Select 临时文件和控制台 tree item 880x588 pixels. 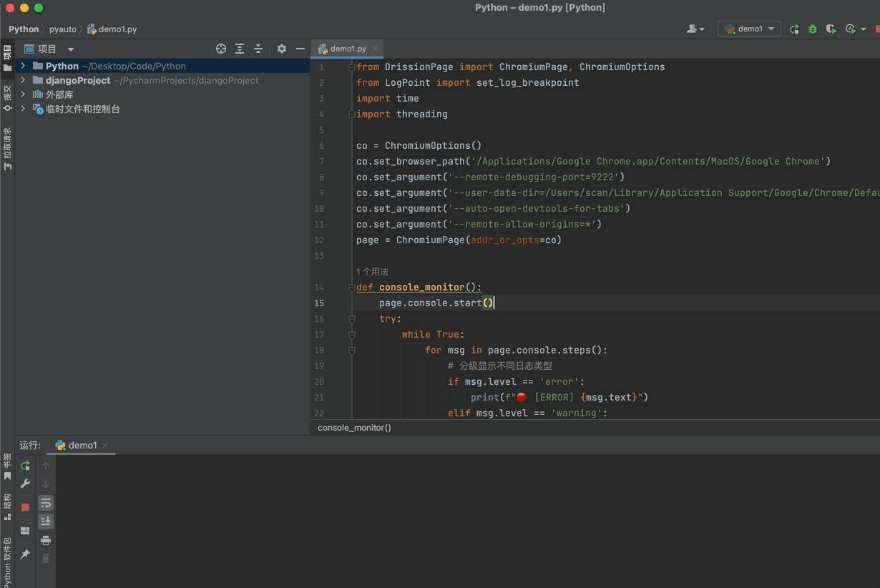(x=162, y=109)
